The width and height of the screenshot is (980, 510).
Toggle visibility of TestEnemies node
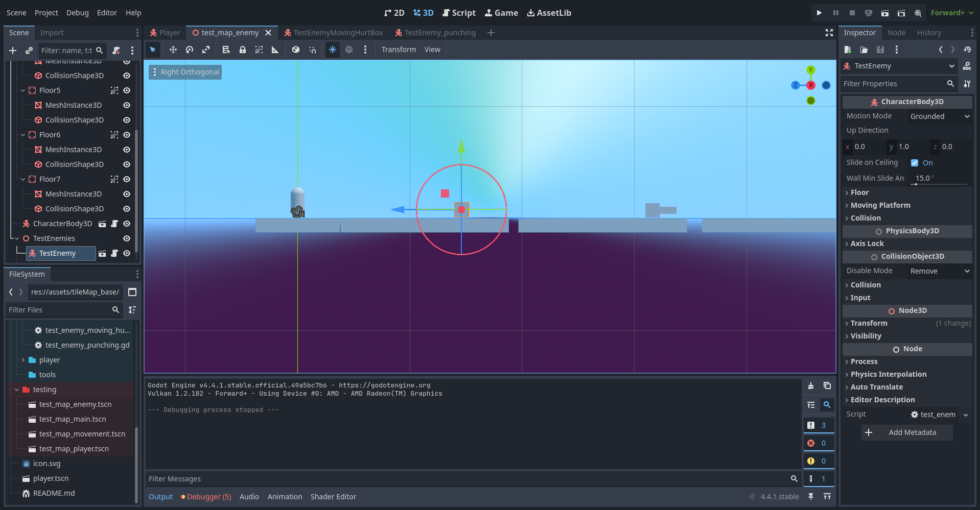(126, 238)
